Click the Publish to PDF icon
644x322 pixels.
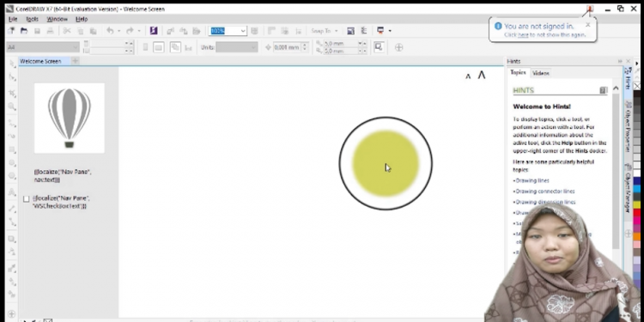197,31
